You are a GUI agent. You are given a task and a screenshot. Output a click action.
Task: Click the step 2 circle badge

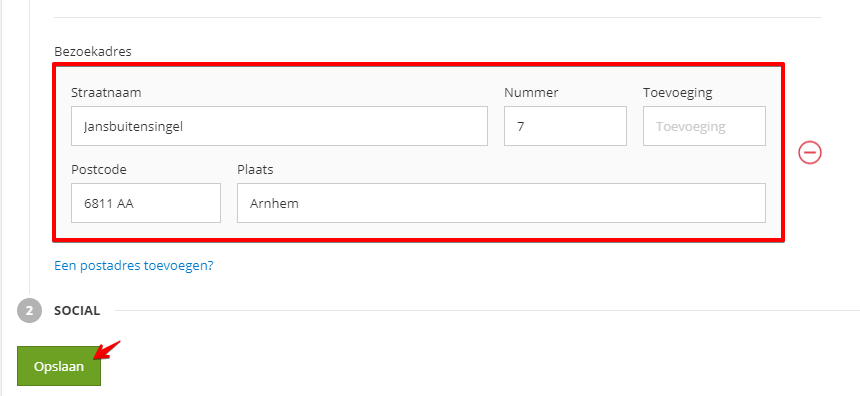tap(30, 311)
